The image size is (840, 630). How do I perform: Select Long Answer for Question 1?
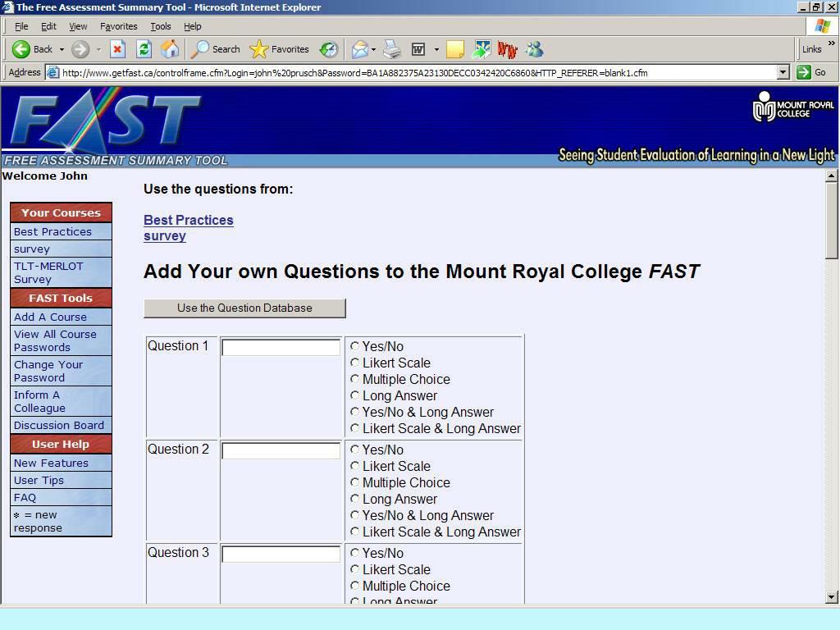(354, 395)
